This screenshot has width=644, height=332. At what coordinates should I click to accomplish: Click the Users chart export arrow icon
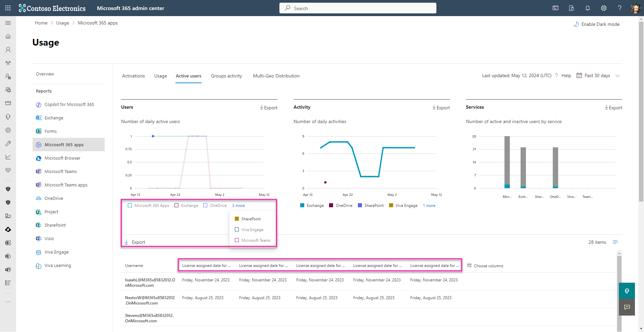pyautogui.click(x=262, y=107)
